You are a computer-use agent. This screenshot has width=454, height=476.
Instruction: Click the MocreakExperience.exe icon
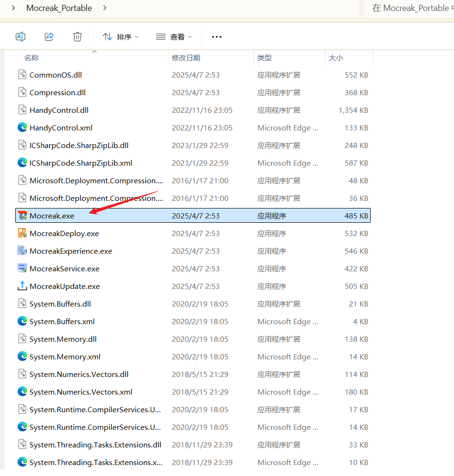click(x=22, y=251)
